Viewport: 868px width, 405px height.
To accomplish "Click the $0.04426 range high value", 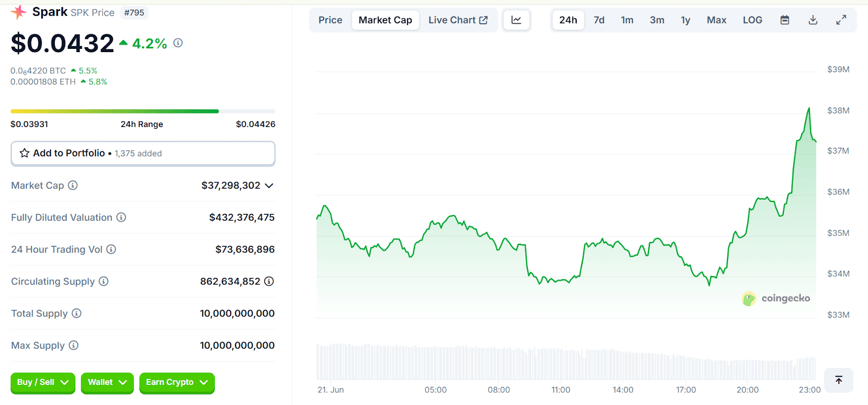I will click(256, 124).
